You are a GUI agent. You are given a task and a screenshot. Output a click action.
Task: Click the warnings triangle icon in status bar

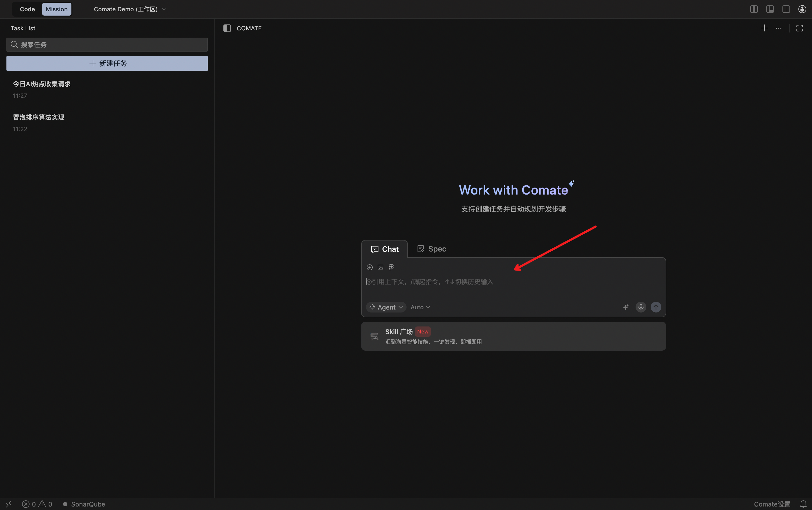point(42,504)
